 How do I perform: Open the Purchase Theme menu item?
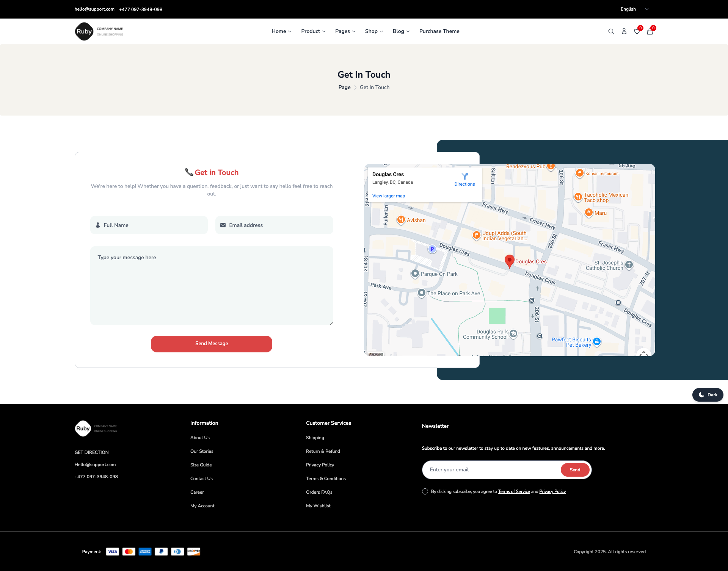pyautogui.click(x=439, y=31)
